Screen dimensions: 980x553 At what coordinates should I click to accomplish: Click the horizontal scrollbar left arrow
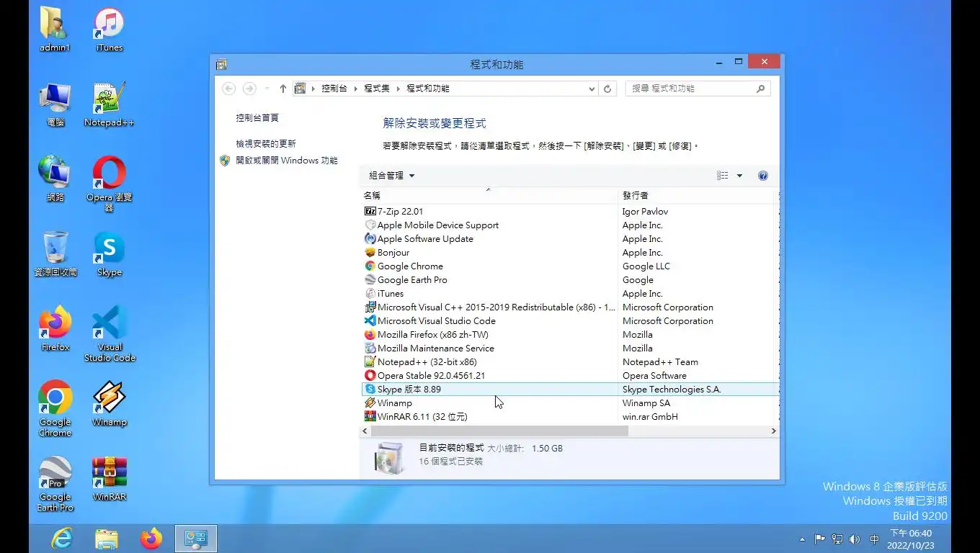coord(365,431)
